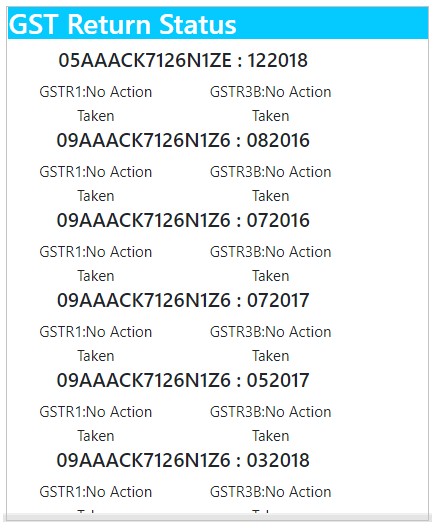This screenshot has width=433, height=529.
Task: Select the 09AAACK7126N1Z6 : 032018 entry
Action: tap(183, 460)
